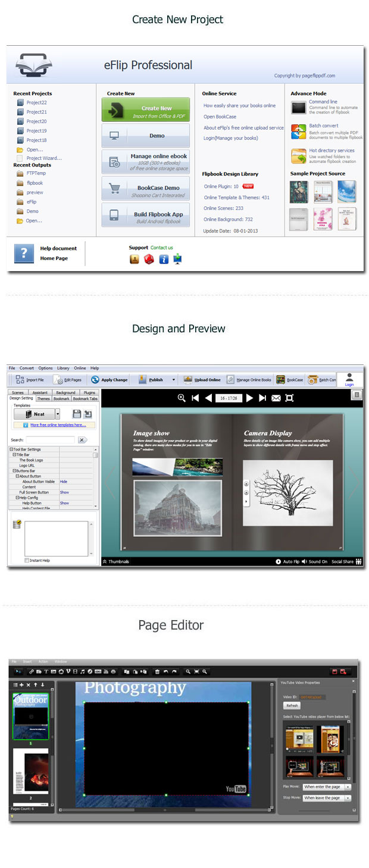Collapse the Tool Bar Settings tree node
This screenshot has height=868, width=369.
coord(11,449)
